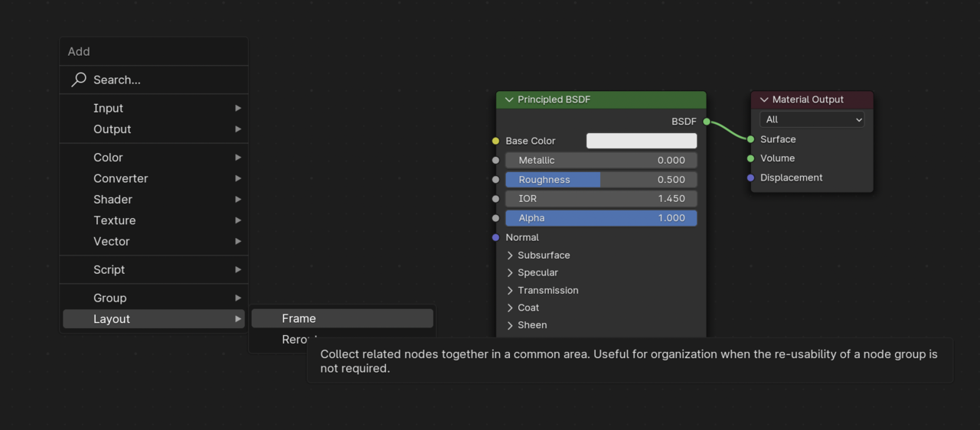
Task: Click the IOR value field
Action: coord(601,199)
